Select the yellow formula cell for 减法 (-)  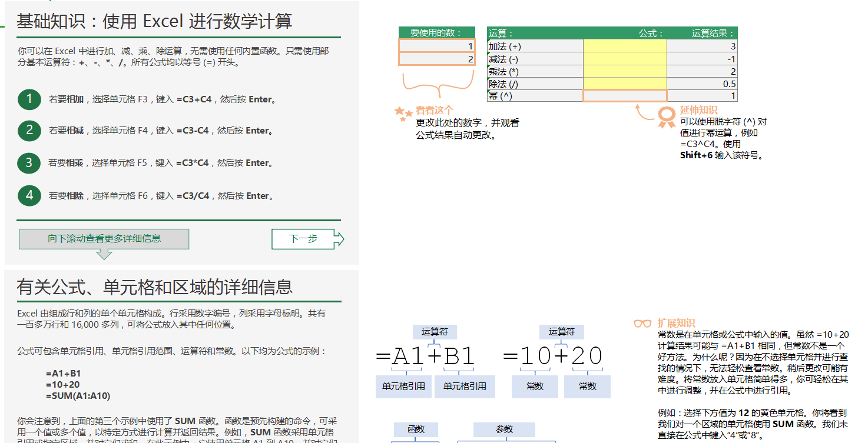tap(625, 59)
